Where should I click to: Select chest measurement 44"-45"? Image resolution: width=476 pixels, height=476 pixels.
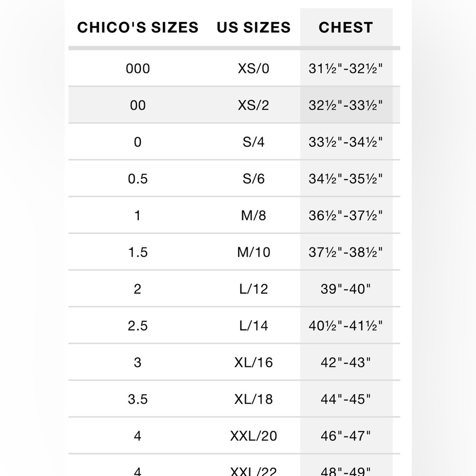[346, 399]
